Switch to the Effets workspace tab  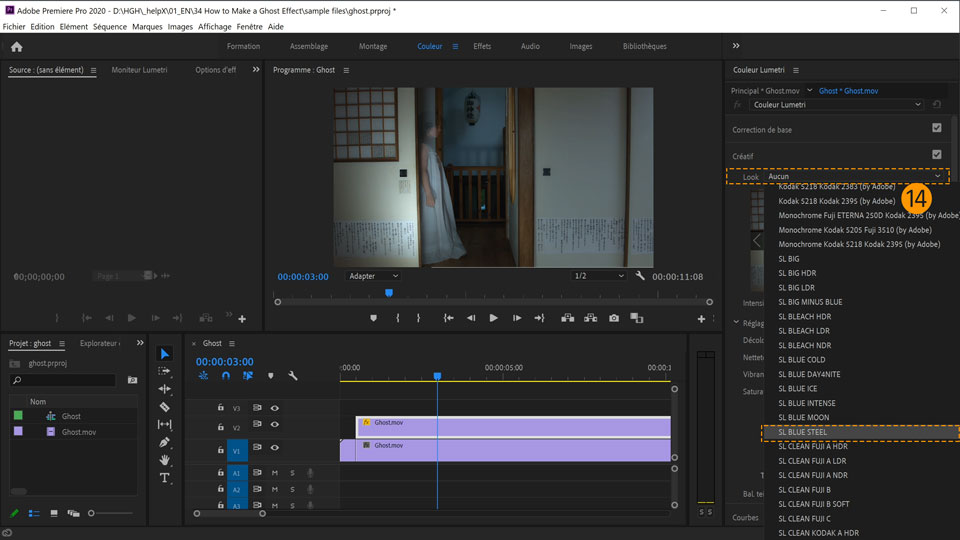pos(482,46)
